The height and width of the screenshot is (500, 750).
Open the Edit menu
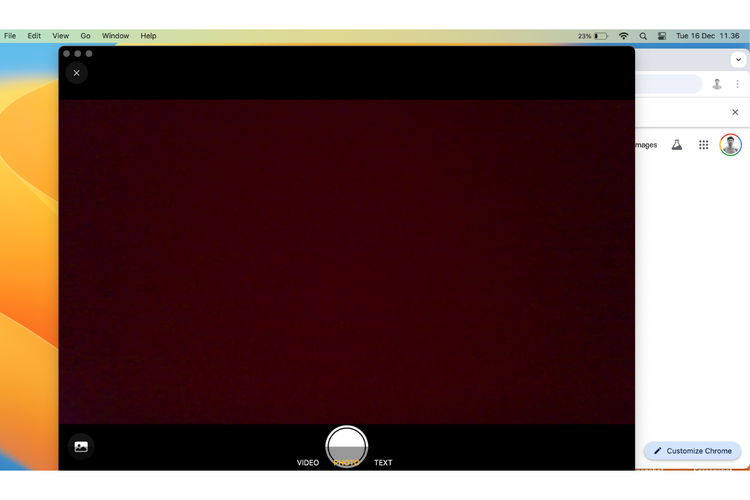pyautogui.click(x=34, y=36)
